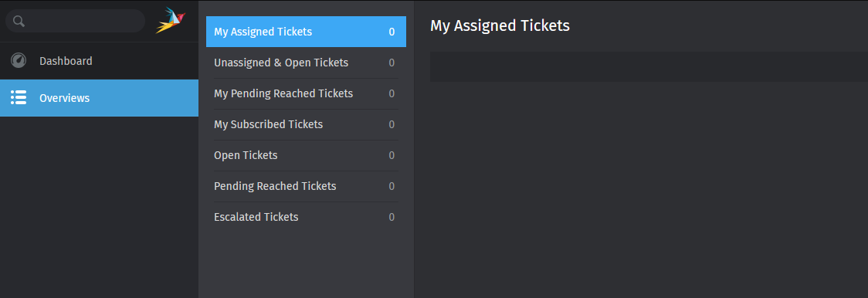Click the Dashboard gauge icon

19,61
